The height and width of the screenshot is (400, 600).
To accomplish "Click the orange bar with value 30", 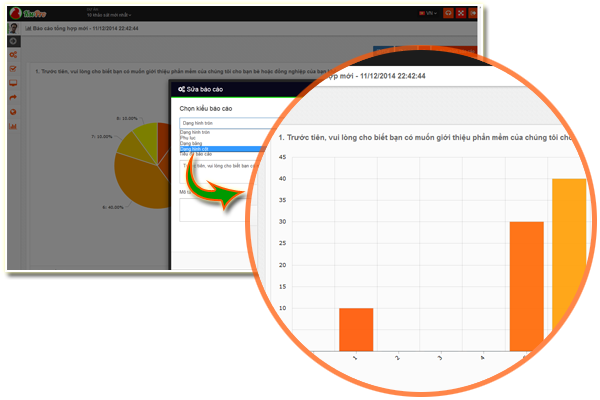I will coord(527,286).
